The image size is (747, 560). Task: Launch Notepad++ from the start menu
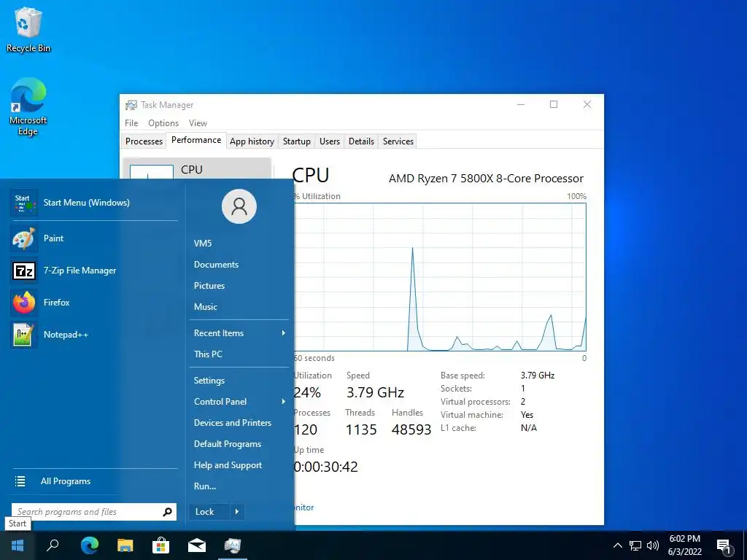tap(94, 334)
